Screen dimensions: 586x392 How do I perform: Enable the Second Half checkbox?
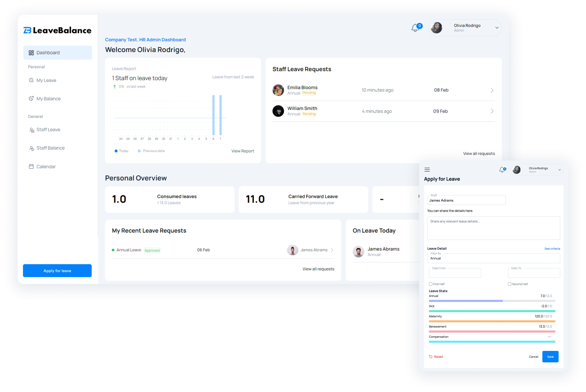point(510,284)
